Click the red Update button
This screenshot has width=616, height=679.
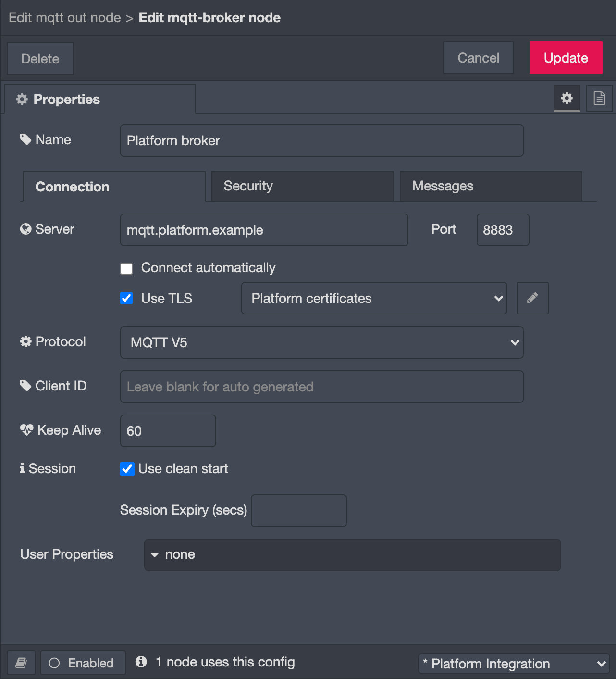pyautogui.click(x=566, y=58)
